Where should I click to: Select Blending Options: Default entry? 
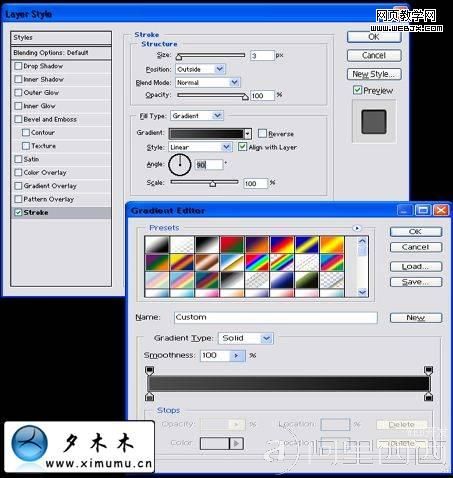(x=61, y=53)
